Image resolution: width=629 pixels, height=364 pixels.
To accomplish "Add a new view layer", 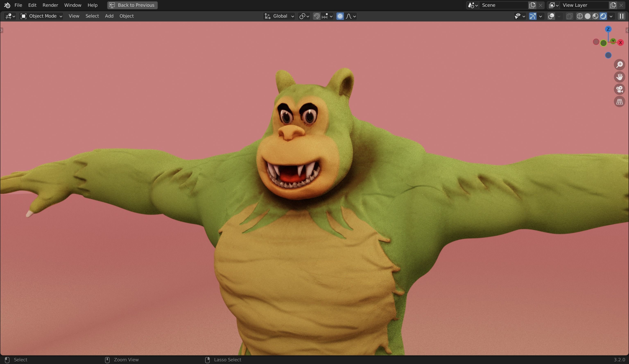I will click(x=613, y=5).
